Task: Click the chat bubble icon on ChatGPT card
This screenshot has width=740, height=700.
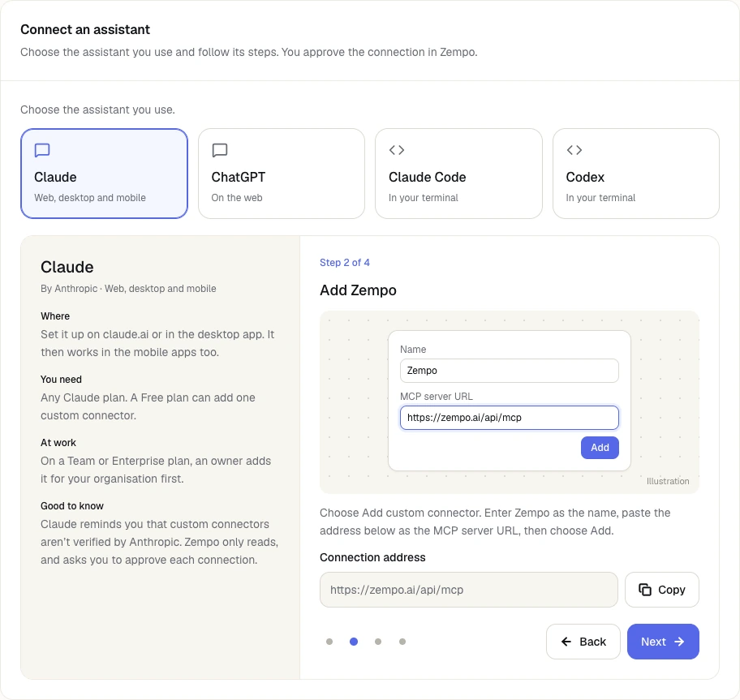Action: [219, 150]
